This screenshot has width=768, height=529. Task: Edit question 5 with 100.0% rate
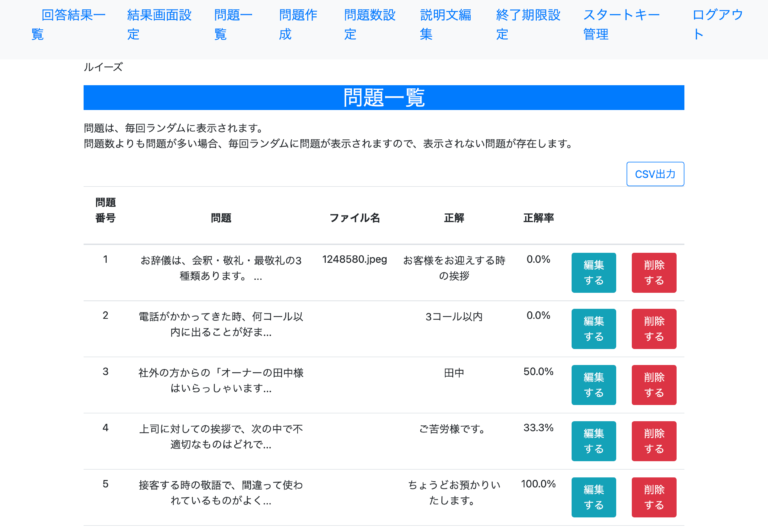coord(594,497)
